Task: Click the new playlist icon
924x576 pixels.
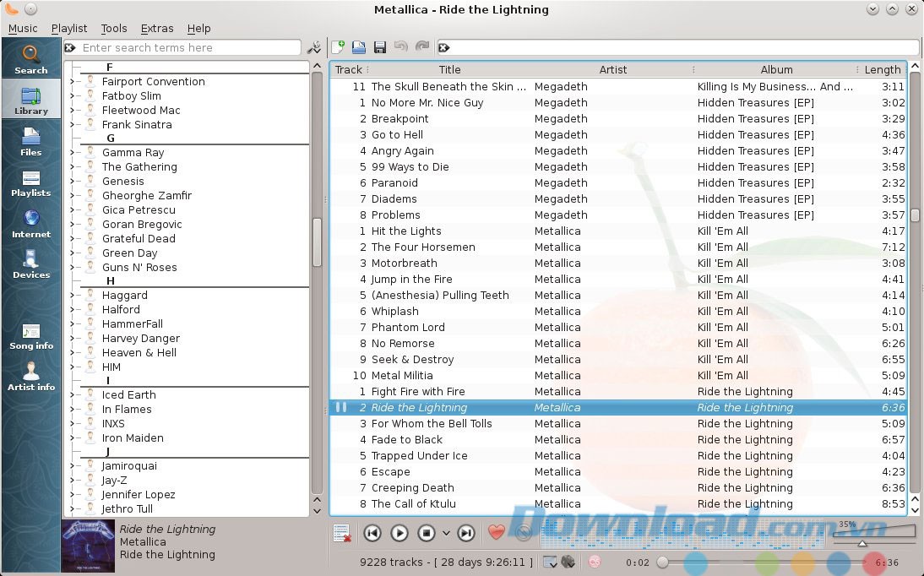Action: point(339,47)
